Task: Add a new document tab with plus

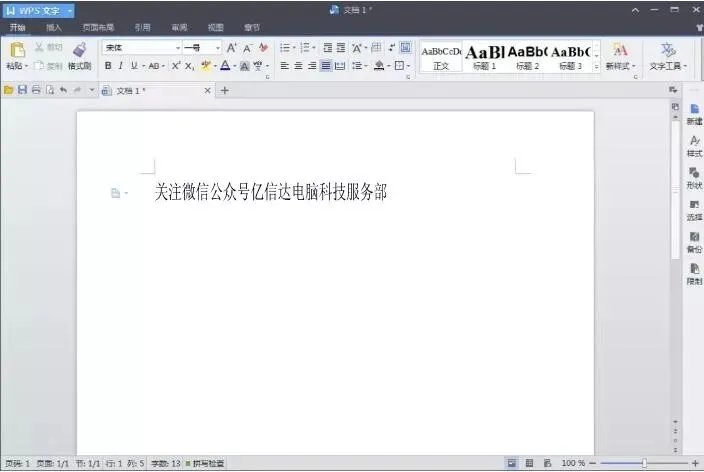Action: click(224, 91)
